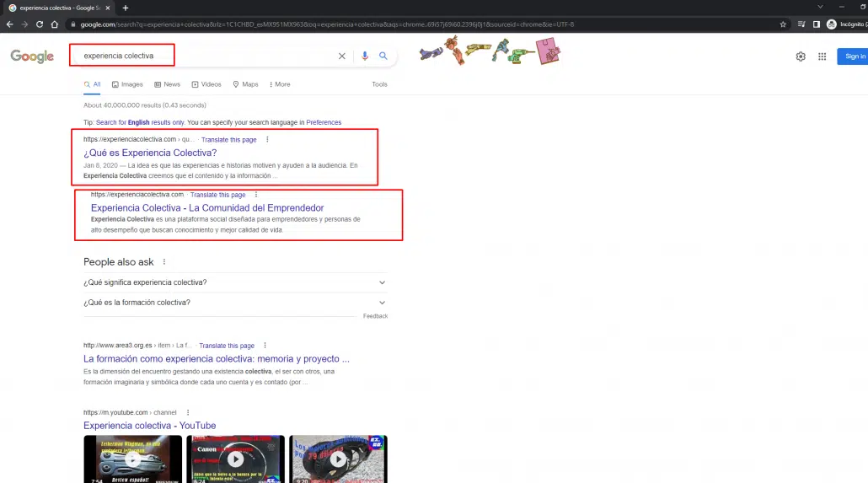Reload the page with refresh icon
868x483 pixels.
click(x=40, y=24)
